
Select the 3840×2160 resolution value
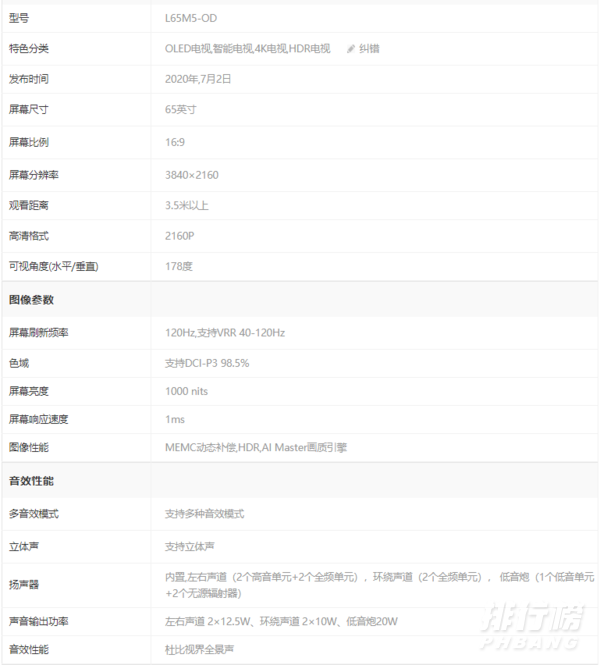point(192,175)
